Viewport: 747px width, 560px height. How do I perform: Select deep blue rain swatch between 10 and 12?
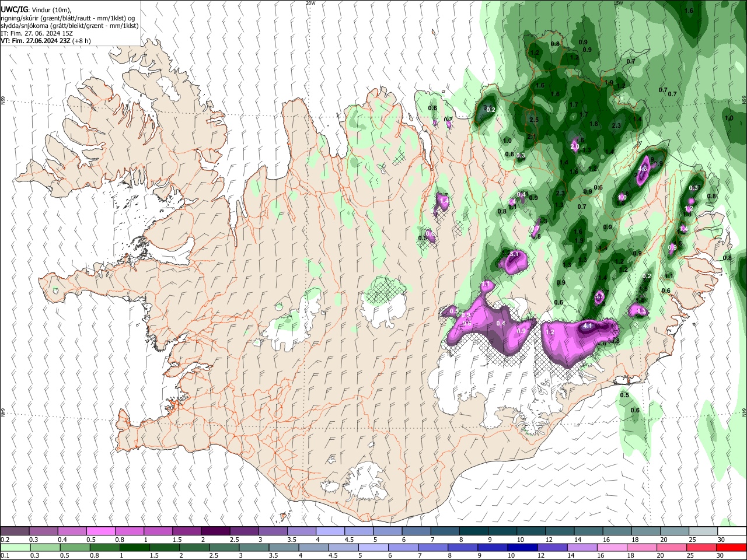[521, 547]
